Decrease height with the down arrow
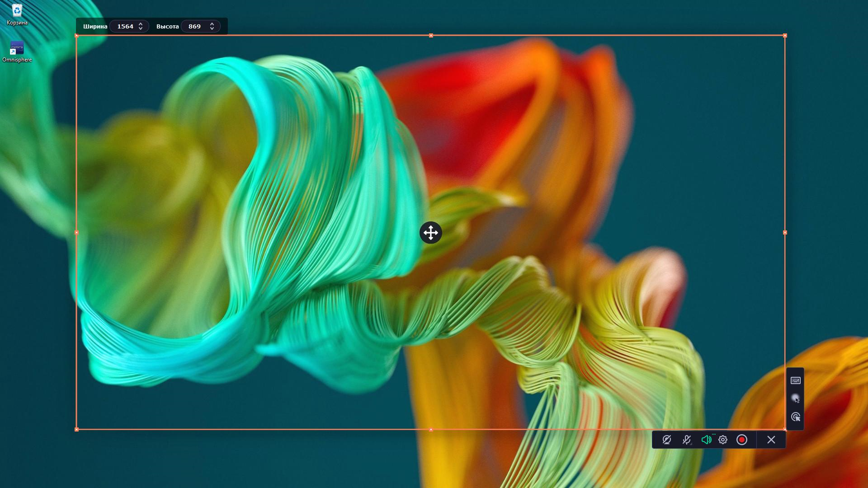The height and width of the screenshot is (488, 868). click(x=212, y=29)
